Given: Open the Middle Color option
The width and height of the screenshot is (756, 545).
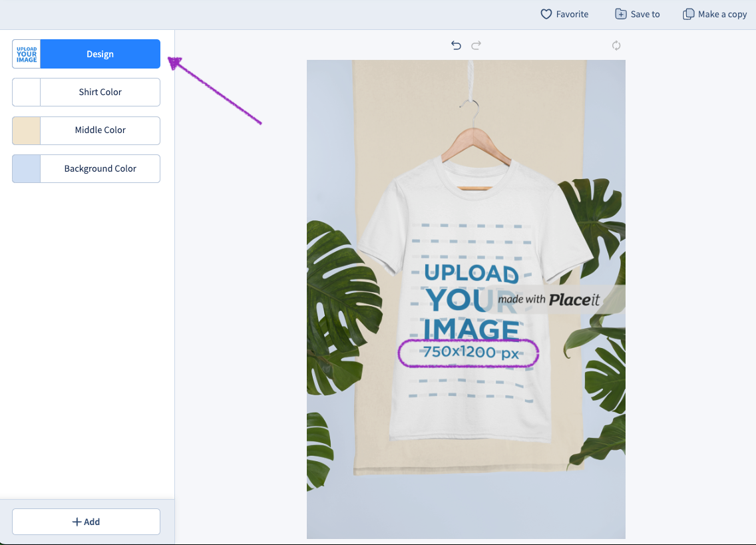Looking at the screenshot, I should (100, 130).
